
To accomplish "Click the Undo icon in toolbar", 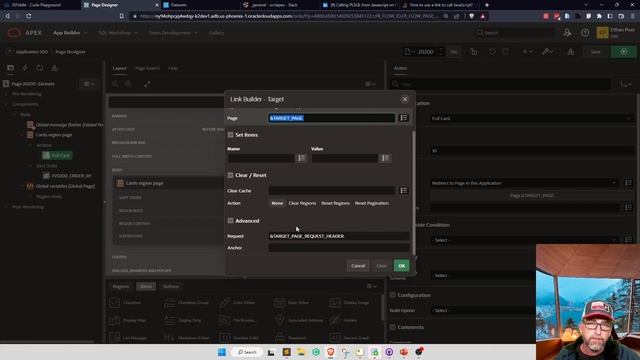I will (492, 52).
